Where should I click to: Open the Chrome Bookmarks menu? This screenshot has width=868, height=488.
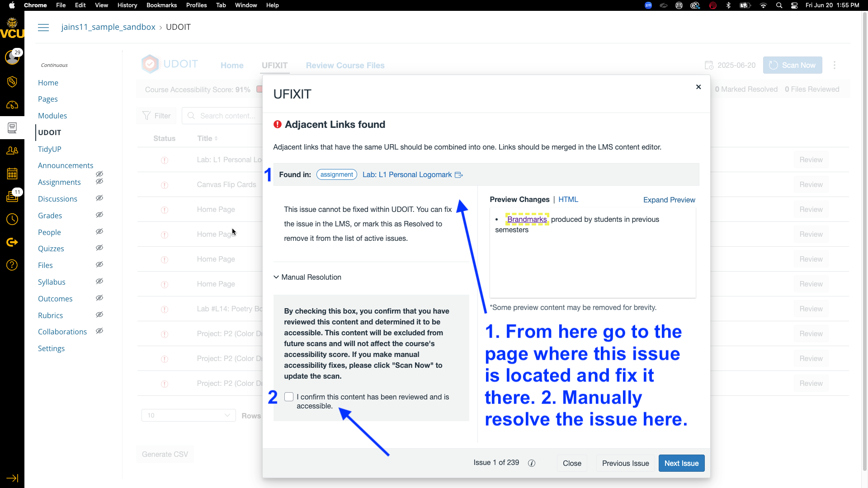point(161,5)
